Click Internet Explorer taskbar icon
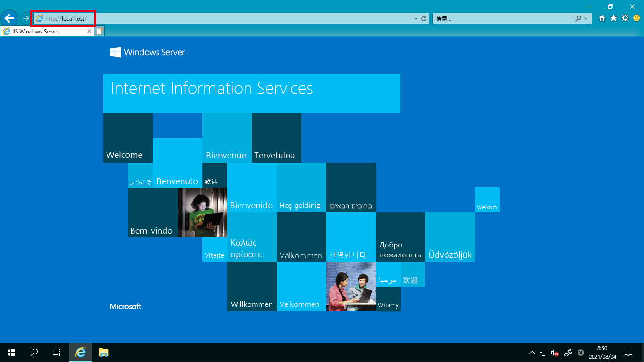The height and width of the screenshot is (362, 644). (x=81, y=352)
